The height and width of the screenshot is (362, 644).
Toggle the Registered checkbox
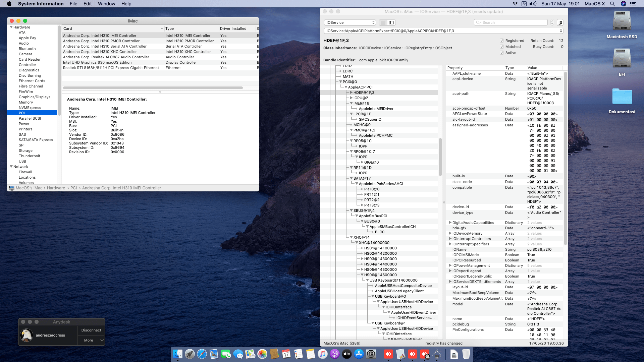[502, 41]
